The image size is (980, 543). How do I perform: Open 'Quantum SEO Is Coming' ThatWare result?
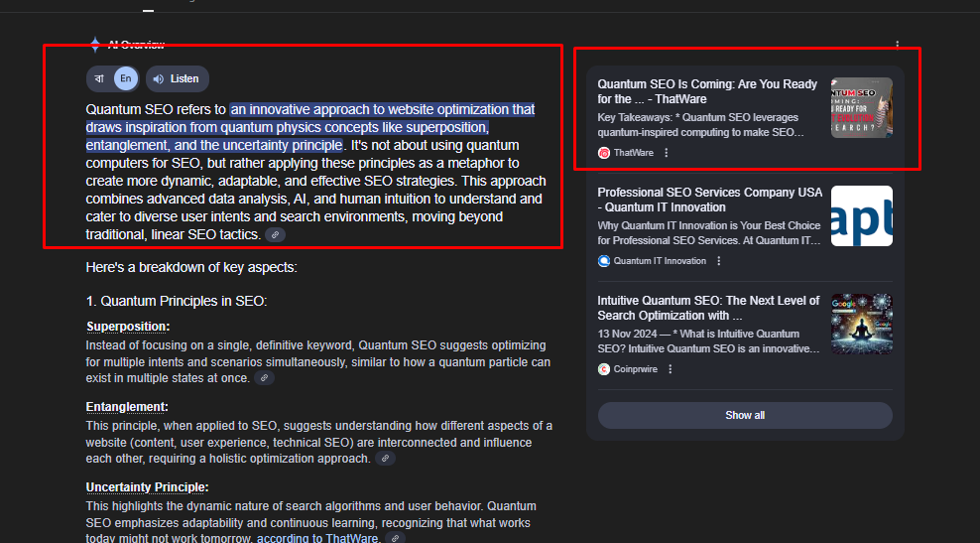pyautogui.click(x=707, y=91)
